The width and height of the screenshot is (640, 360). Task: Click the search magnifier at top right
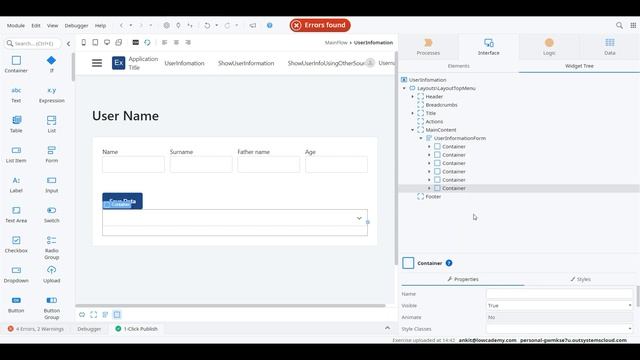pos(619,25)
